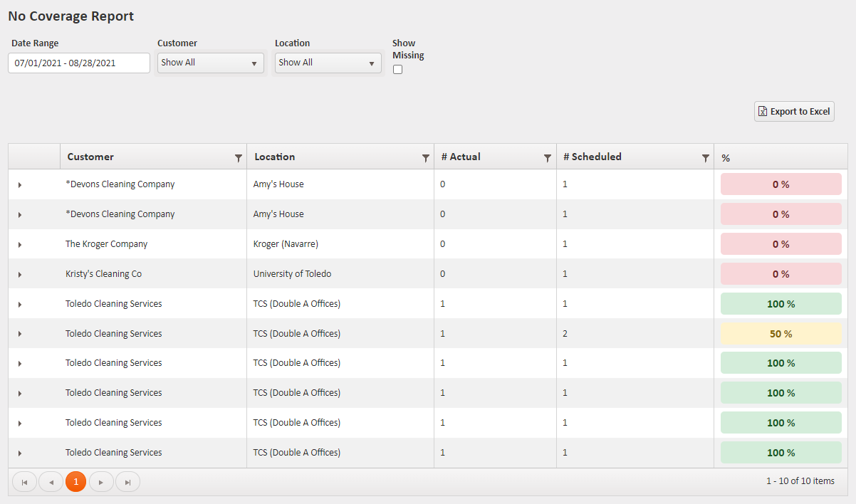Open the # Actual column filter icon
The width and height of the screenshot is (856, 504).
548,158
